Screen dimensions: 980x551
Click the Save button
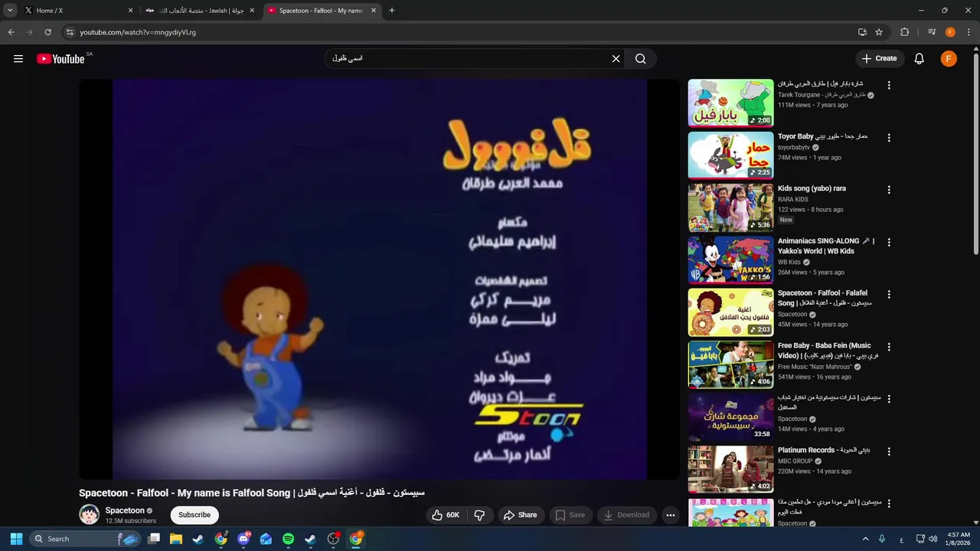tap(570, 515)
